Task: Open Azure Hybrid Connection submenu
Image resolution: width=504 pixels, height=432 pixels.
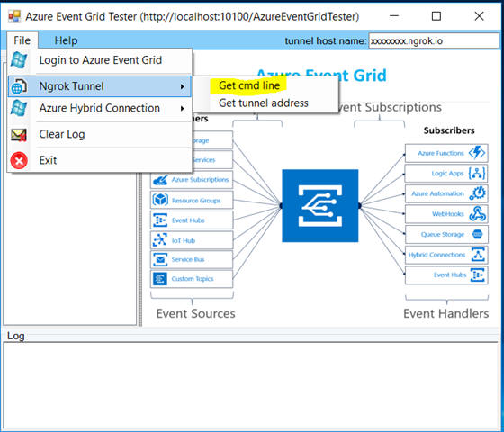Action: point(100,108)
